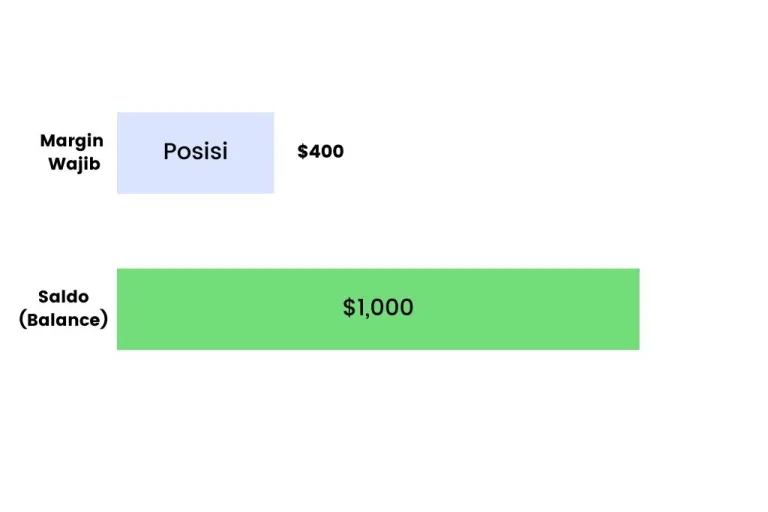
Task: Select the "Saldo (Balance)" label
Action: coord(63,308)
